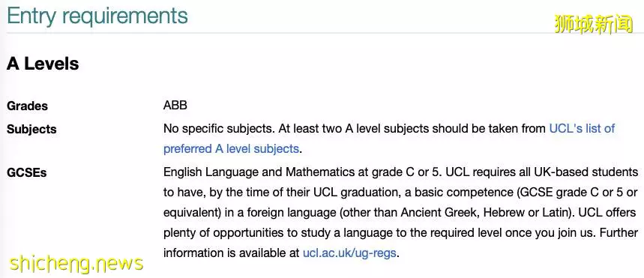Screen dimensions: 644x278
Task: Click the "plenty of opportunities" text
Action: point(228,232)
